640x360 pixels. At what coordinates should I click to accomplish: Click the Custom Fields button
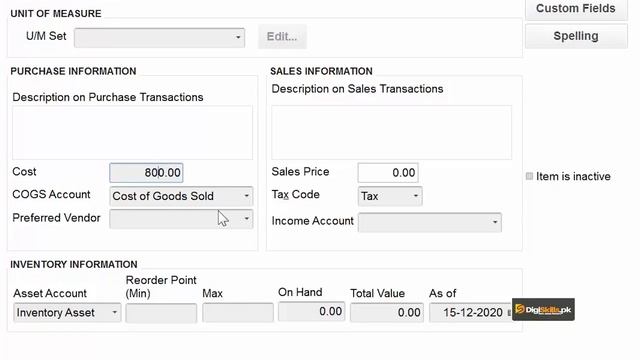click(x=576, y=9)
